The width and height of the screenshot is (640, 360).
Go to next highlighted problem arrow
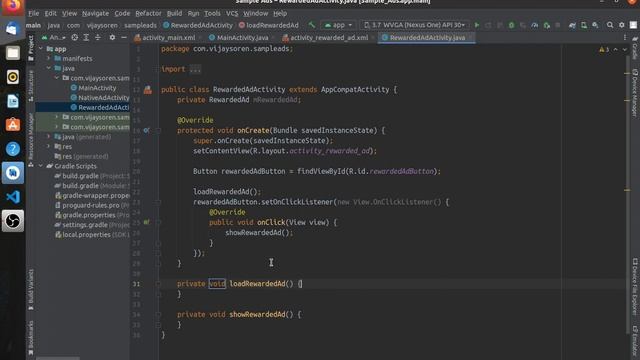pos(624,49)
